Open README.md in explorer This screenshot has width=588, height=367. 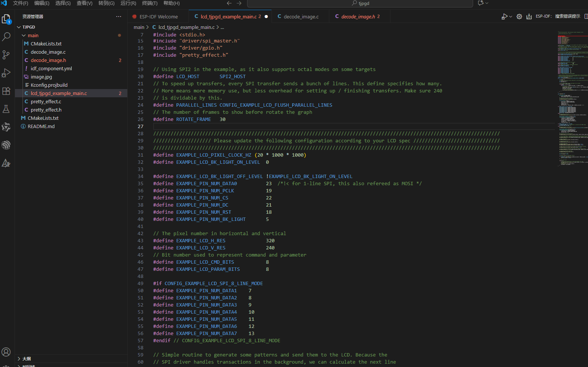point(71,126)
